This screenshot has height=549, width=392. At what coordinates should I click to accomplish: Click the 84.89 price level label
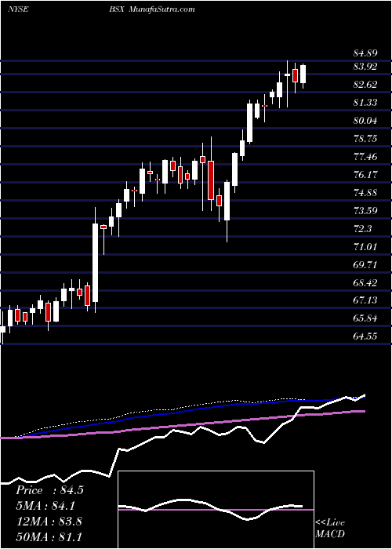pos(365,54)
